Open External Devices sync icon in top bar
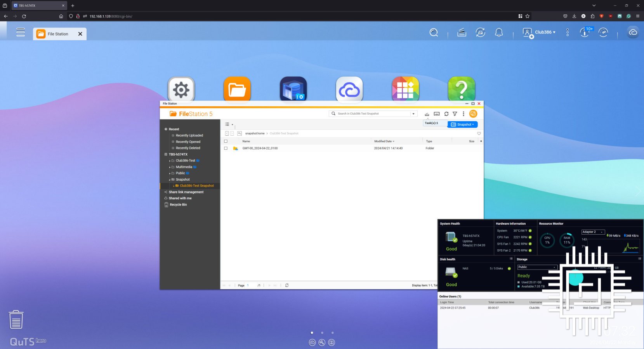644x349 pixels. point(480,33)
